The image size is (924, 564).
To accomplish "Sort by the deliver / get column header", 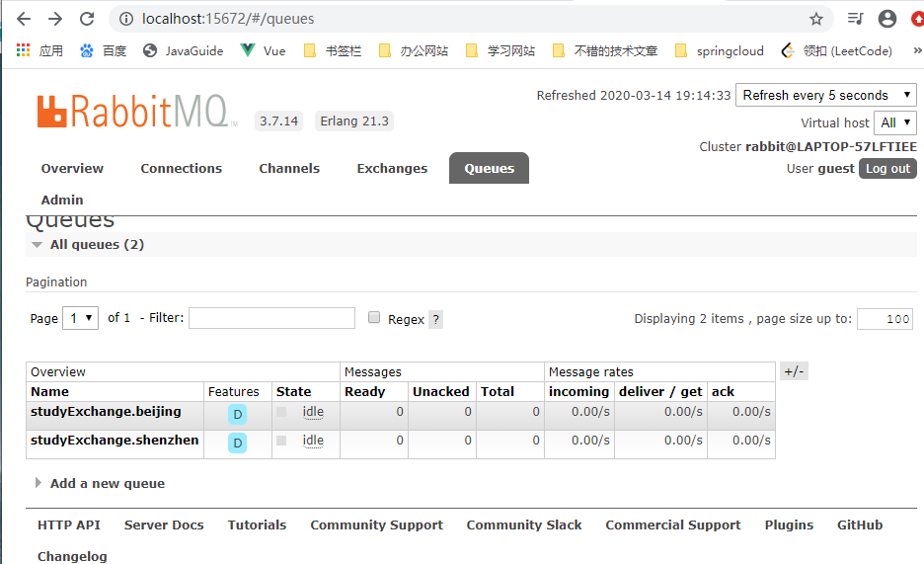I will click(x=660, y=392).
